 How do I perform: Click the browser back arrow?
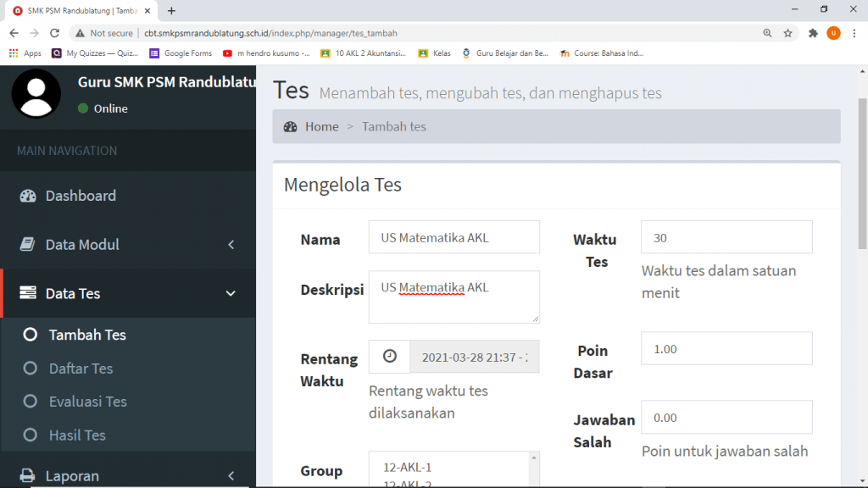pos(14,33)
